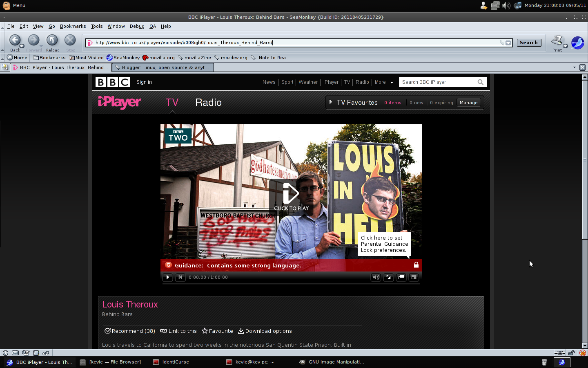Collapse the bookmarks toolbar using its grippy
This screenshot has width=588, height=368.
pos(2,58)
